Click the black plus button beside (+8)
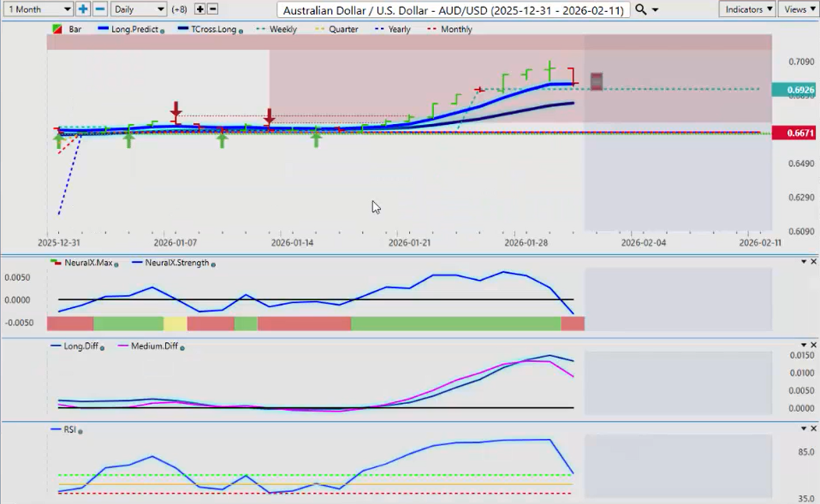 point(199,9)
